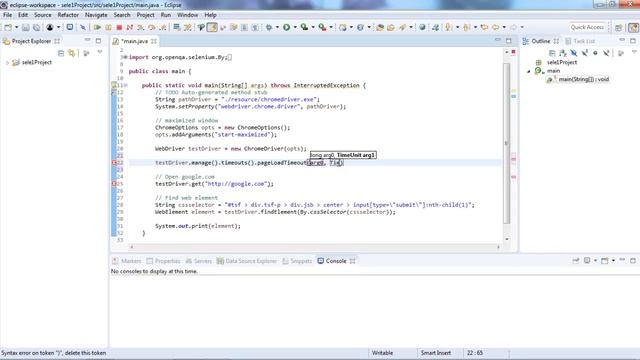Viewport: 640px width, 360px height.
Task: Toggle Mark Occurrences toolbar button
Action: tap(212, 27)
